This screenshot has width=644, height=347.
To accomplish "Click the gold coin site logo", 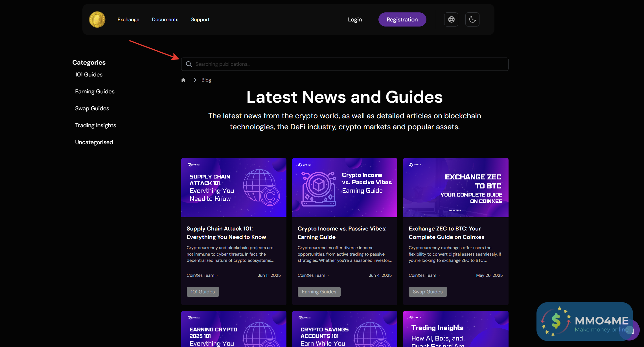I will coord(97,19).
